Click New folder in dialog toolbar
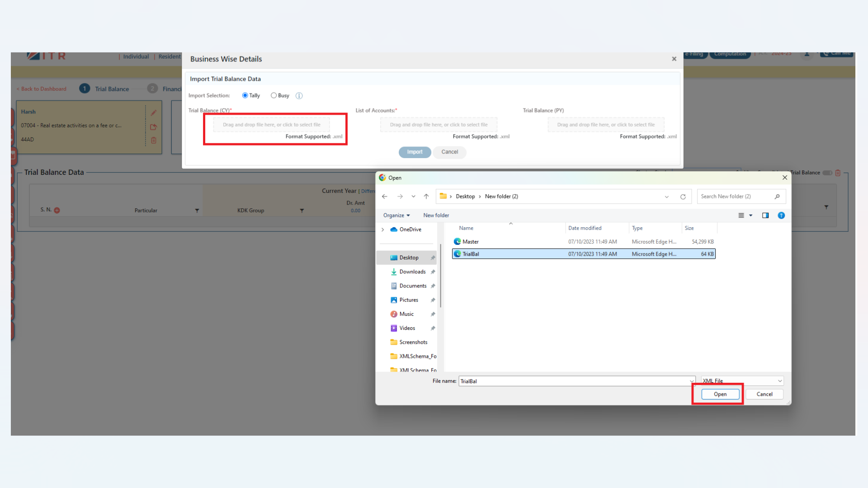The image size is (868, 488). (436, 216)
